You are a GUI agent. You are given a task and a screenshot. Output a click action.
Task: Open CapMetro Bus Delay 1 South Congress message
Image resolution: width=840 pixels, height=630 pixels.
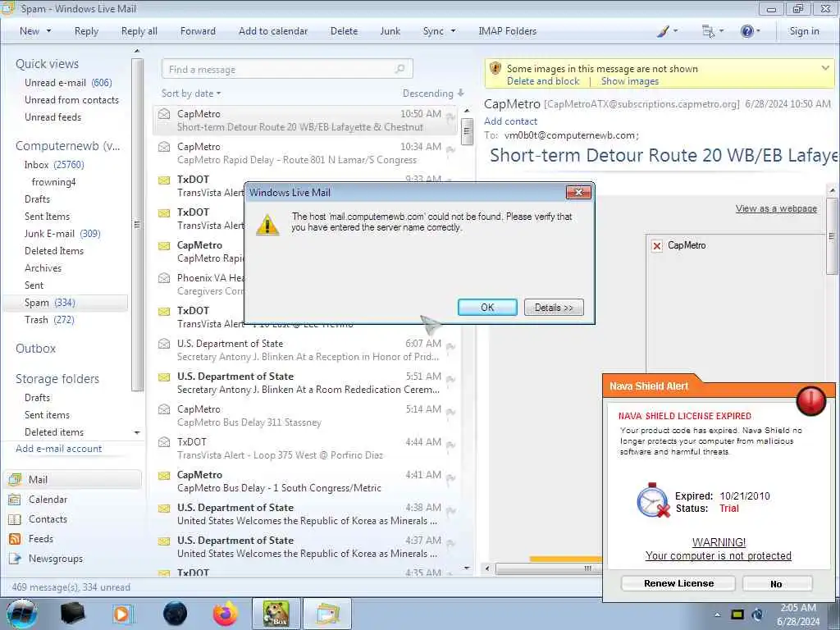(x=307, y=481)
